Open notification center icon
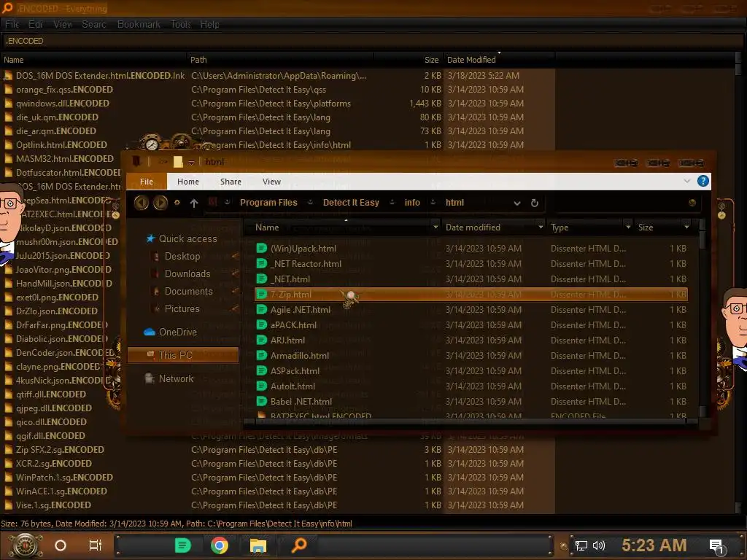The image size is (747, 560). coord(716,546)
